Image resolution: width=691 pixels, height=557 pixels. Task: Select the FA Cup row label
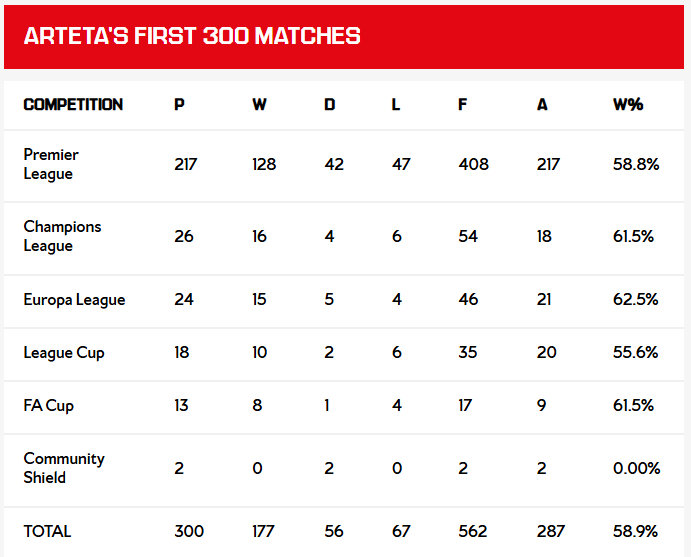[49, 406]
